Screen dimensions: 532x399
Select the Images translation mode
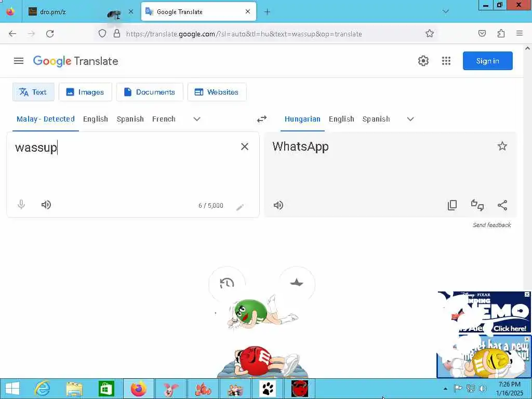click(85, 92)
